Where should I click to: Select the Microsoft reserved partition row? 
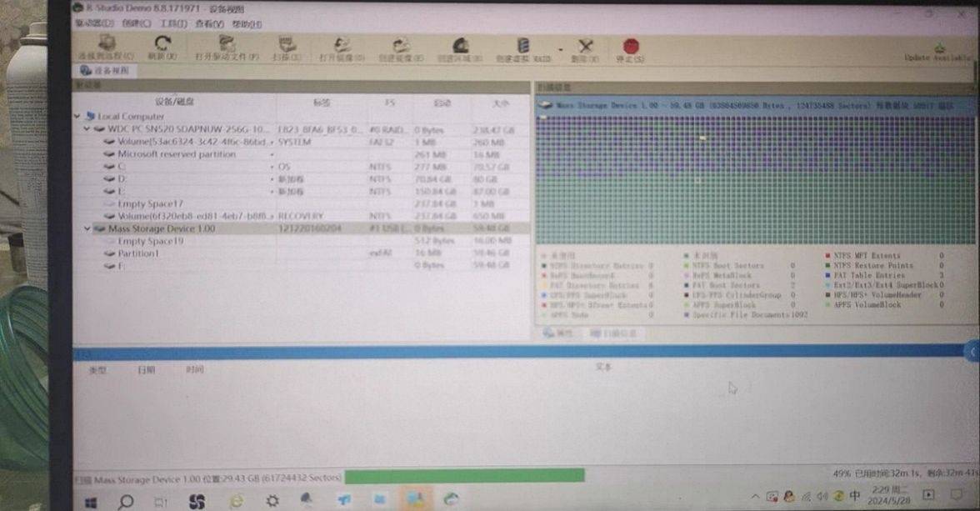[x=302, y=154]
